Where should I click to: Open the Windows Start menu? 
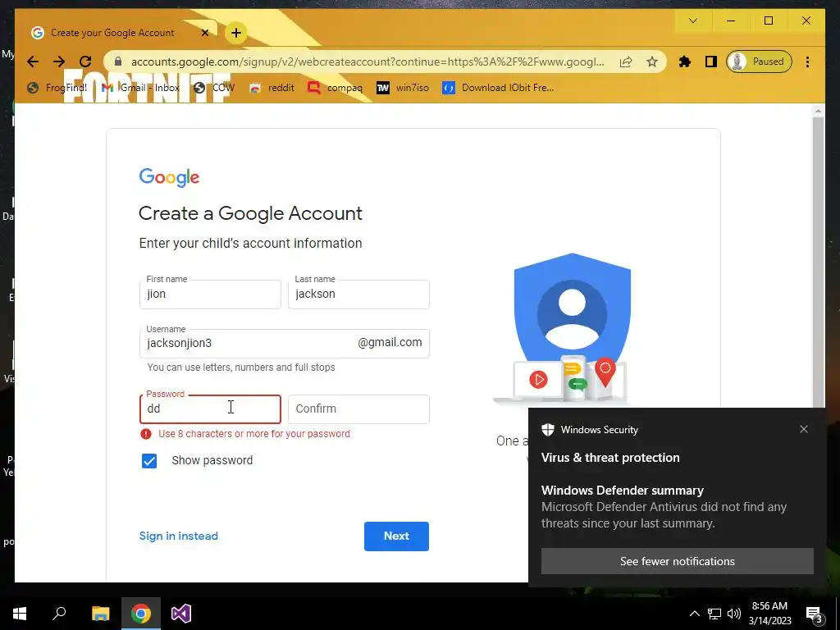[x=20, y=614]
